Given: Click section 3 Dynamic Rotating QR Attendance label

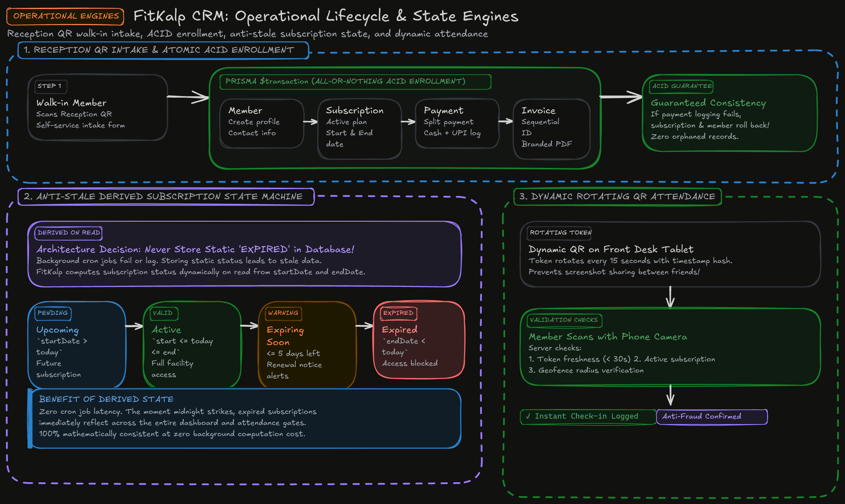Looking at the screenshot, I should tap(617, 197).
